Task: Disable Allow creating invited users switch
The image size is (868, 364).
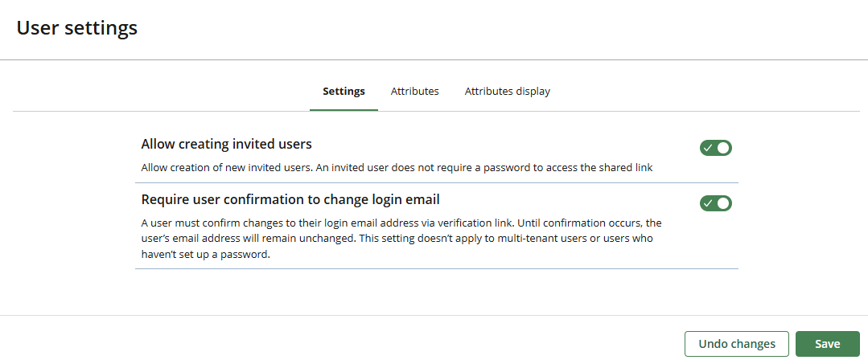Action: coord(716,148)
